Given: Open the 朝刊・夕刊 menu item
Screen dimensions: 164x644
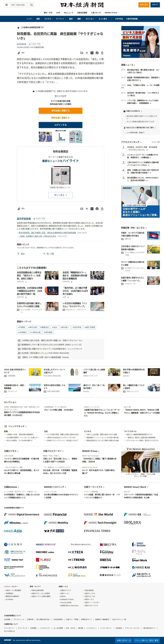Looking at the screenshot, I should pyautogui.click(x=48, y=12).
